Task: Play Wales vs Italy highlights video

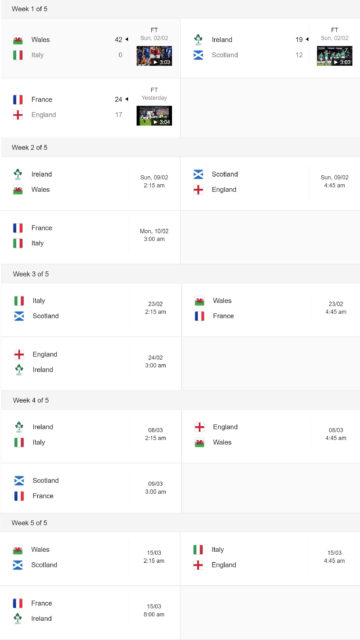Action: click(154, 56)
